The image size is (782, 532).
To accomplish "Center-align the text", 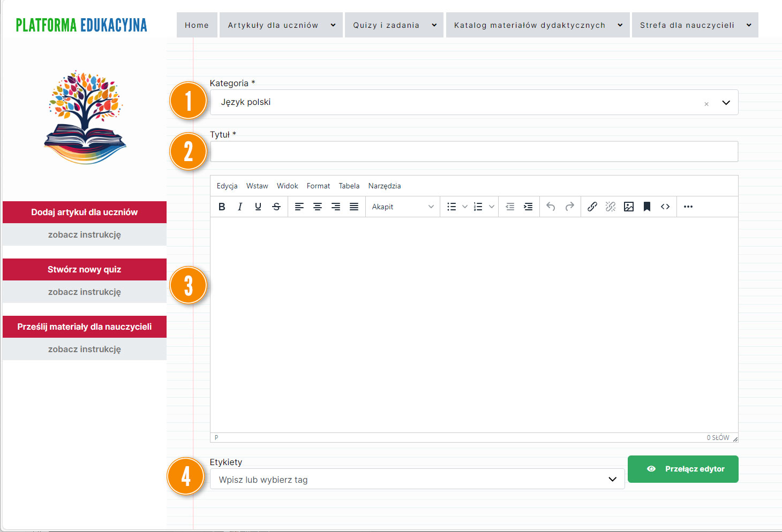I will point(318,207).
